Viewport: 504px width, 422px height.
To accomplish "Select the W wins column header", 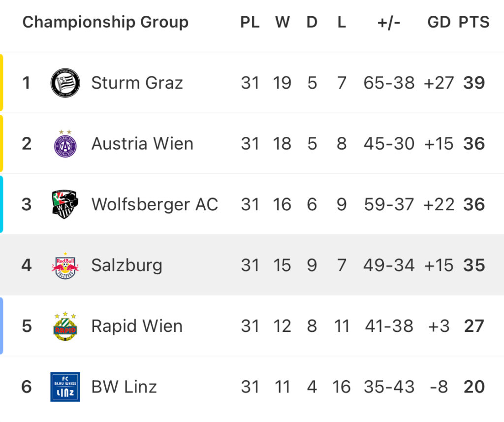I will pos(283,22).
